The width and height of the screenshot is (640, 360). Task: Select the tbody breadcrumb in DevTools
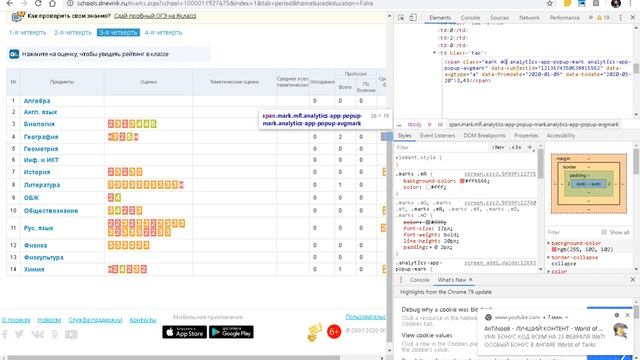pos(414,124)
